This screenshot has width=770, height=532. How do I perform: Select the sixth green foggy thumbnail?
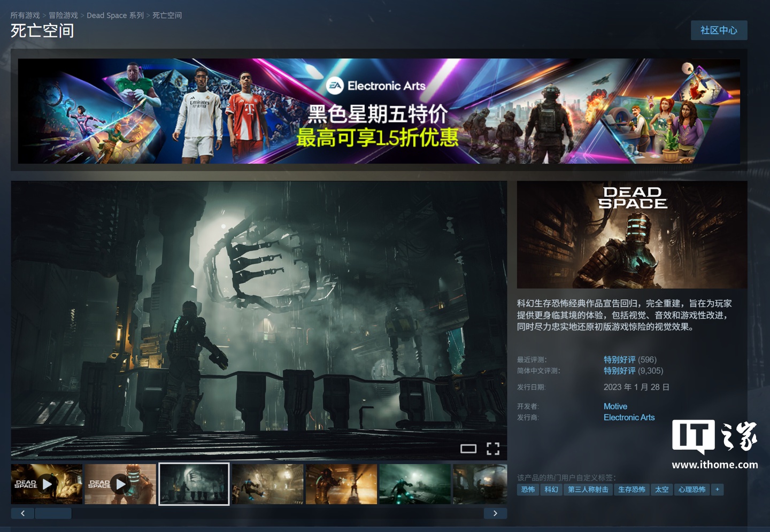point(415,484)
